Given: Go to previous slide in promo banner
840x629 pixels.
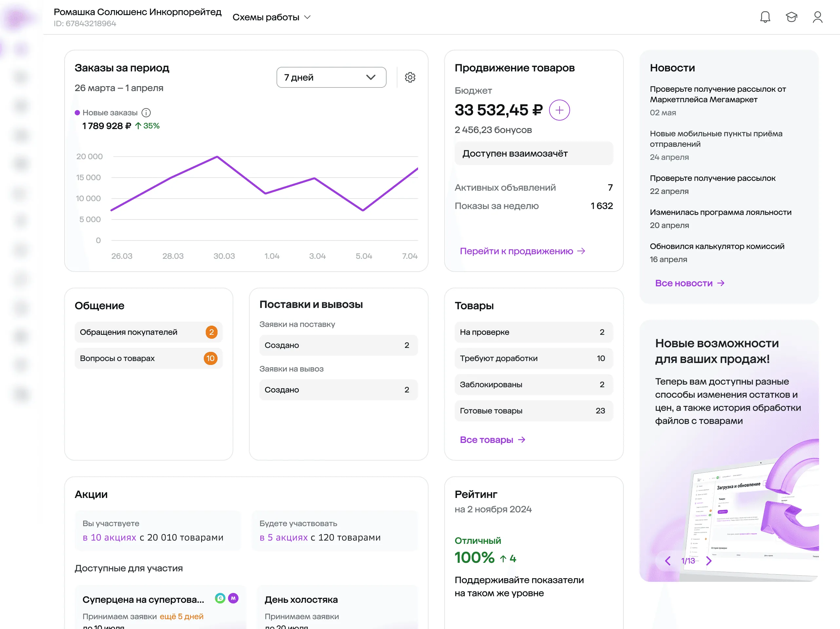Looking at the screenshot, I should [668, 561].
